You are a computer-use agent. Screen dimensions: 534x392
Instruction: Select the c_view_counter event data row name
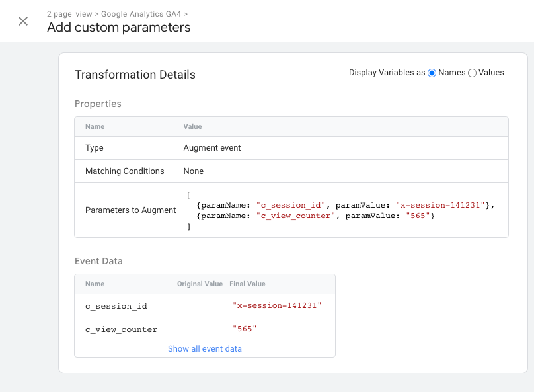pyautogui.click(x=122, y=329)
